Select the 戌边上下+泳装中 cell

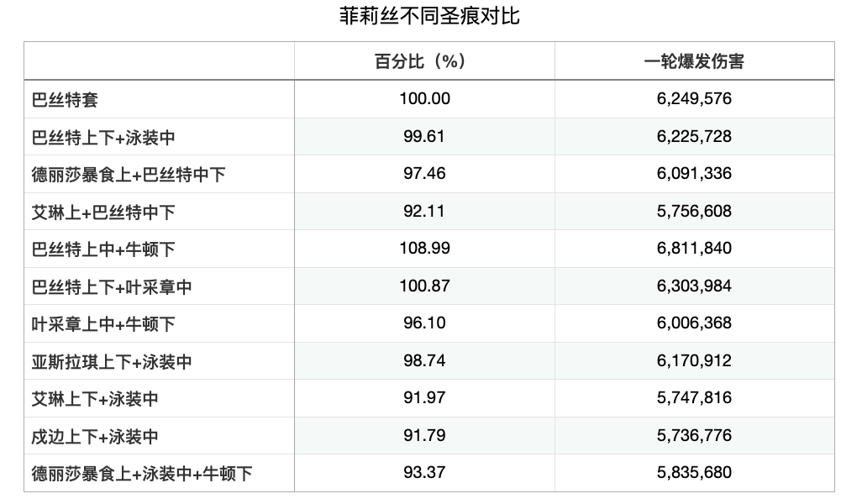tap(95, 436)
